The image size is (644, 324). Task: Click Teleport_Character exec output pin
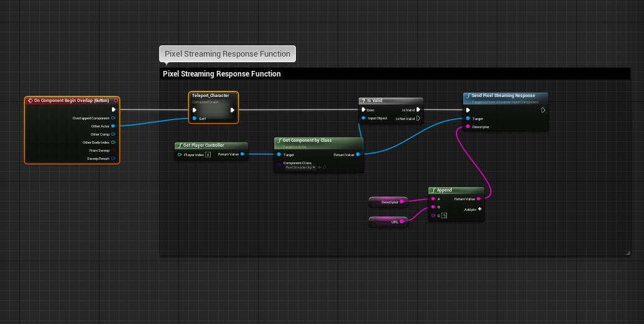pyautogui.click(x=232, y=110)
